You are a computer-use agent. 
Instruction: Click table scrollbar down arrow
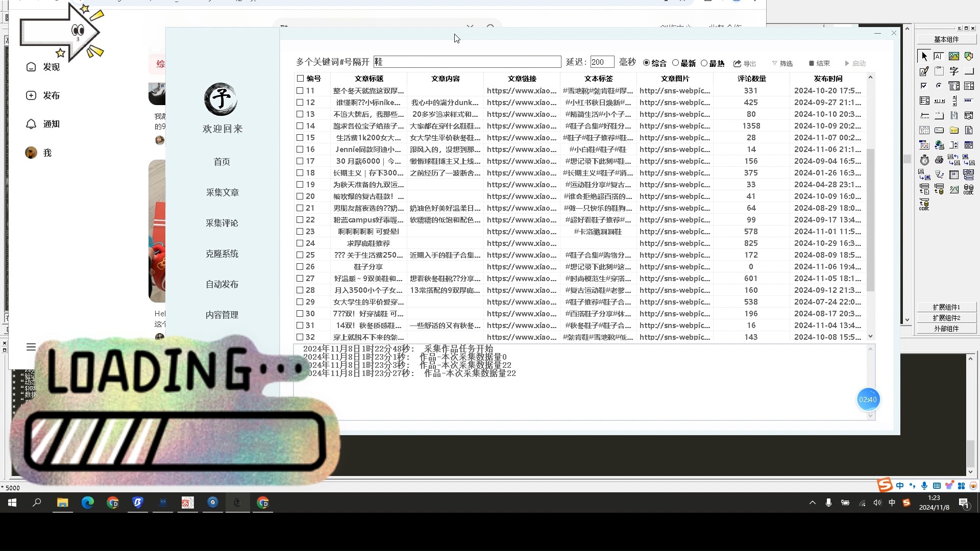(871, 336)
